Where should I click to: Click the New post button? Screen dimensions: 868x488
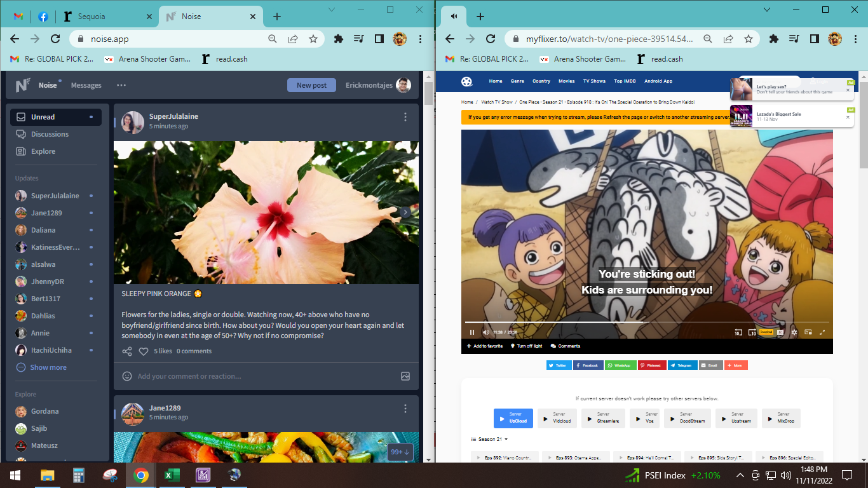(x=311, y=85)
